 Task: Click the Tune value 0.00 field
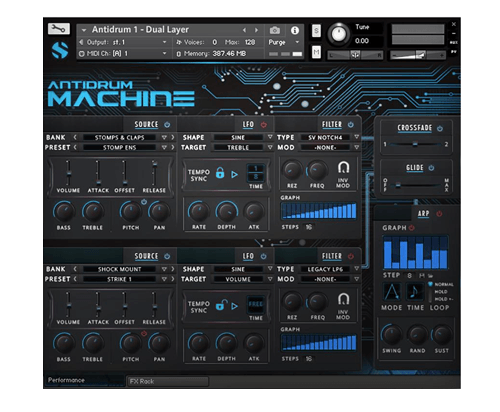(362, 41)
